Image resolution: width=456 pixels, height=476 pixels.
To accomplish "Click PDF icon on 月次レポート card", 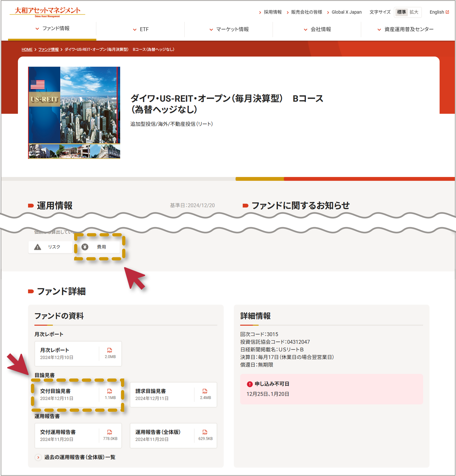I will coord(110,351).
